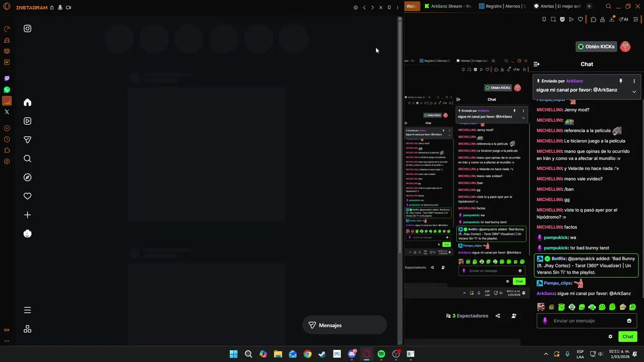Click username pampukick in 'wa' message

click(556, 237)
